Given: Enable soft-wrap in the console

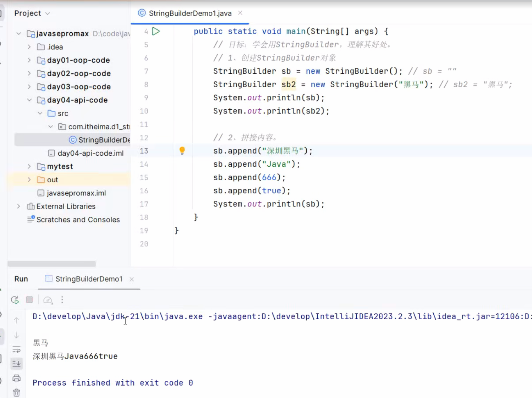Looking at the screenshot, I should 16,349.
